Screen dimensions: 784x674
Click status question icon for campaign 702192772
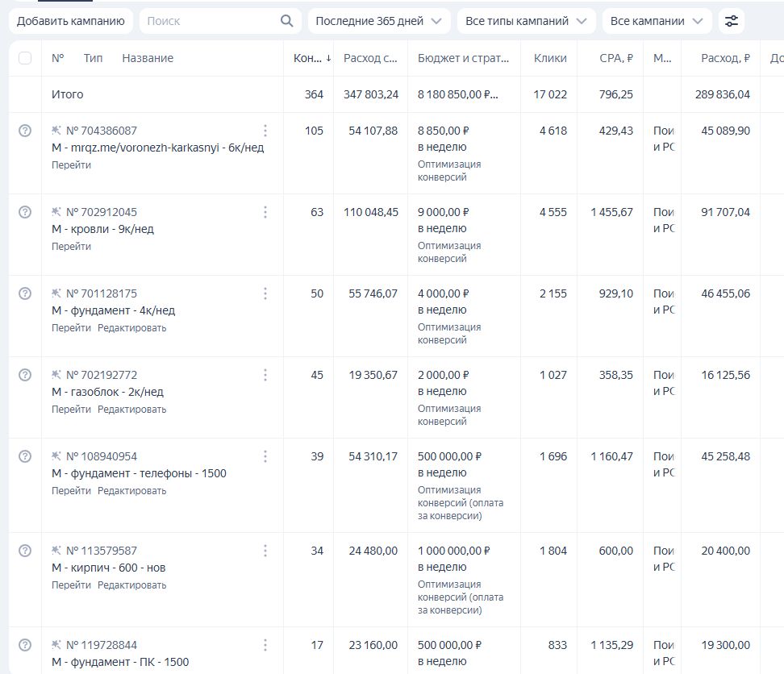(x=25, y=375)
